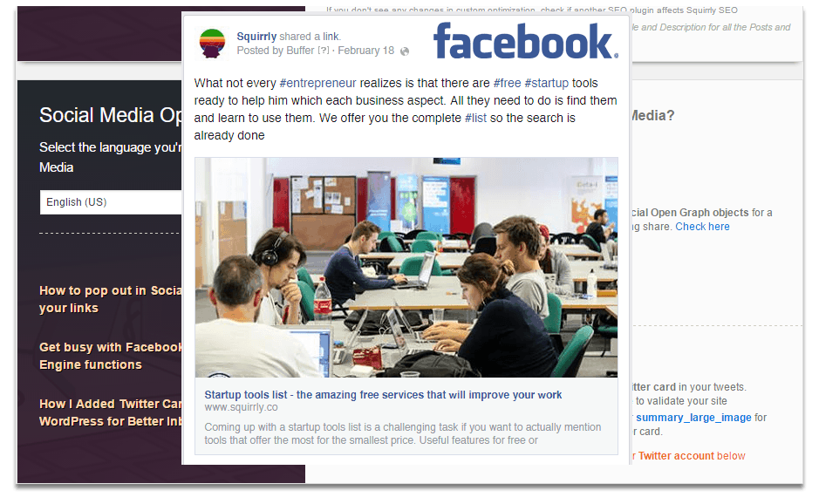Open Get busy with Facebook article
Image resolution: width=819 pixels, height=504 pixels.
(110, 356)
